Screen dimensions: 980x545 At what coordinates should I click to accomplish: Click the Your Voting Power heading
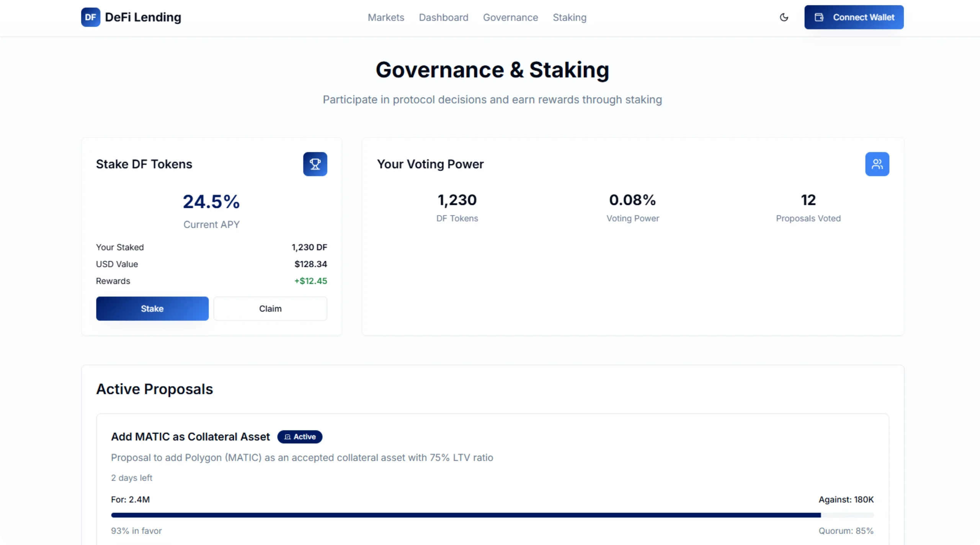[430, 164]
